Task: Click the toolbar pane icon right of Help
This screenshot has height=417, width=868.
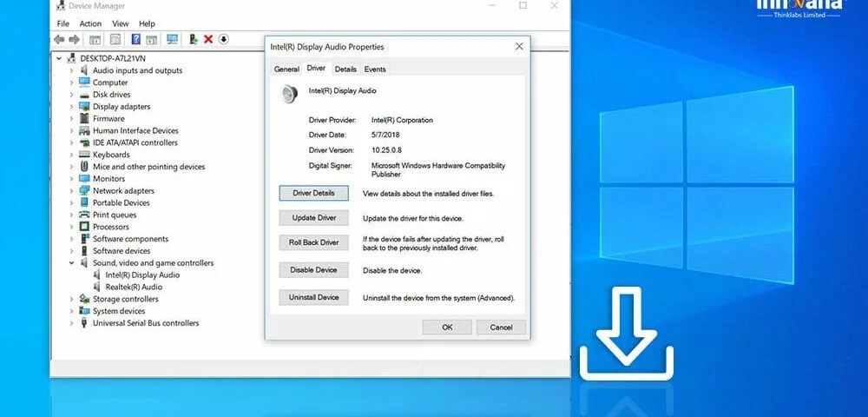Action: pos(151,39)
